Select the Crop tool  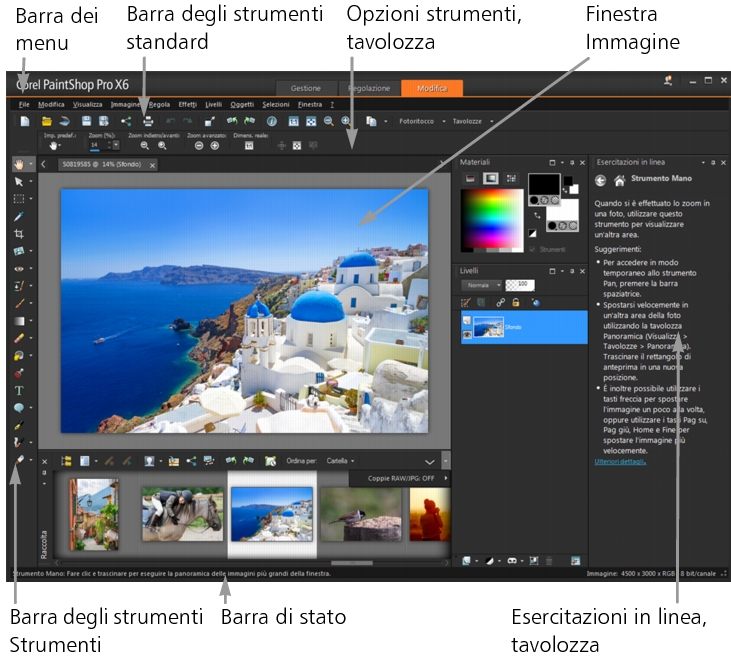click(20, 233)
